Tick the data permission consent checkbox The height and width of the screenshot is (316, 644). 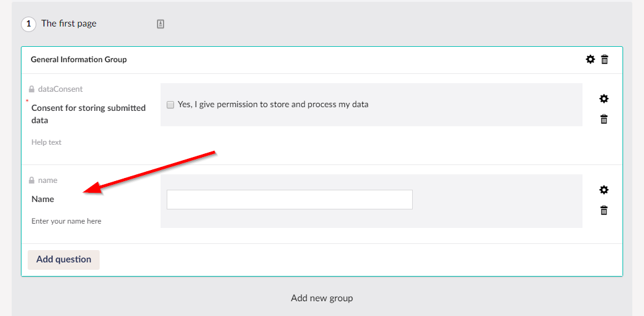coord(170,105)
